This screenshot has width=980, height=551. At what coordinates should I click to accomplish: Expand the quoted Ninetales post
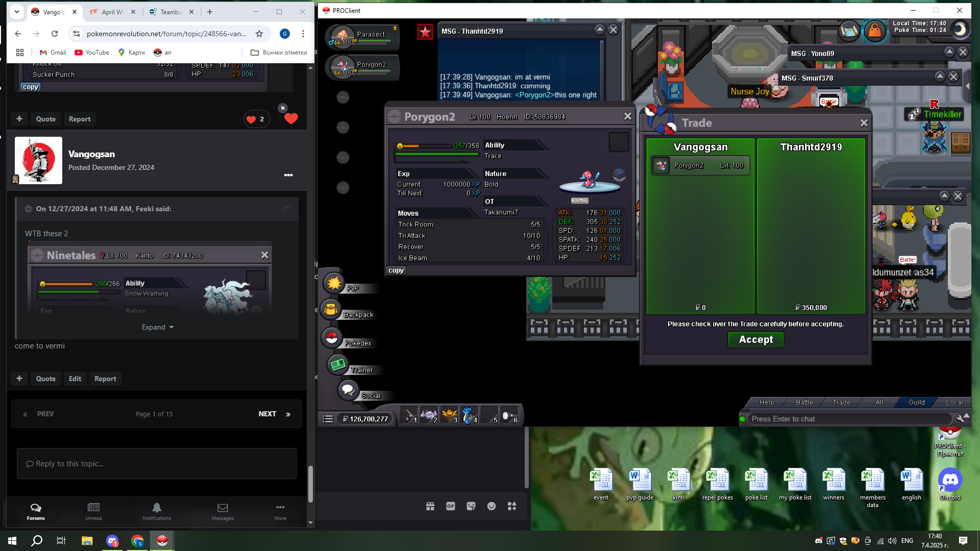pyautogui.click(x=157, y=327)
